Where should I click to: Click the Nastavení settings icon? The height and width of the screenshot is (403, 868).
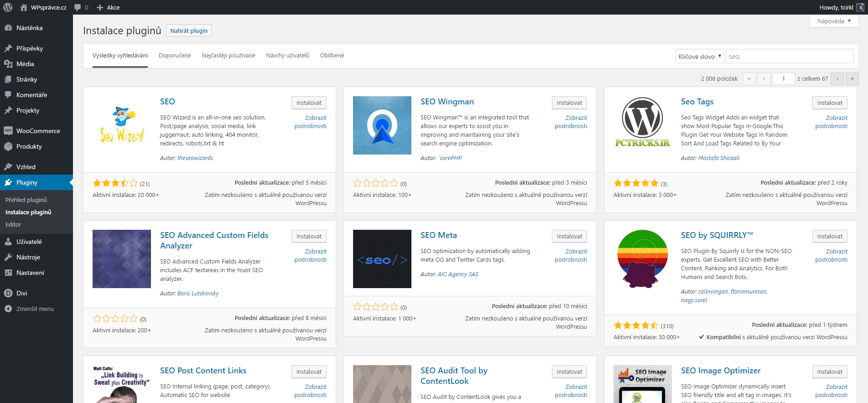(8, 273)
